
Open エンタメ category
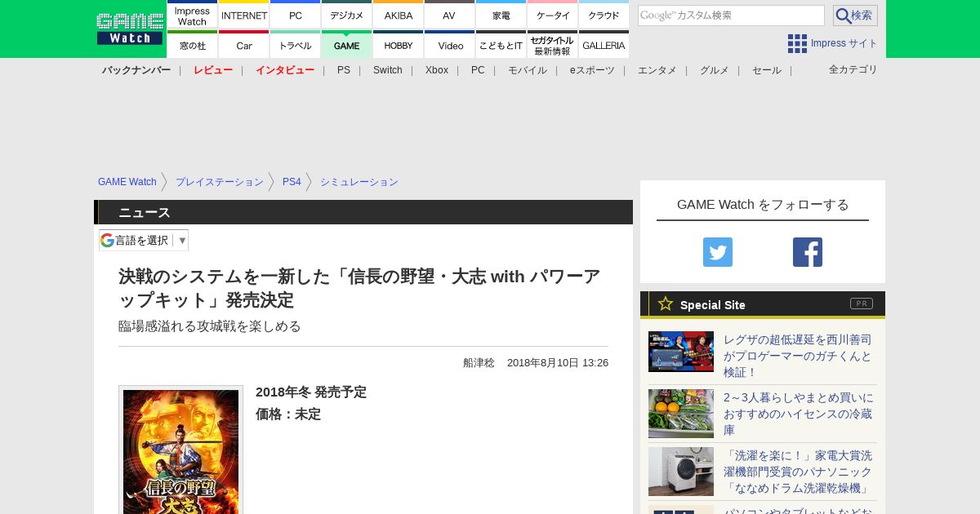[x=657, y=70]
